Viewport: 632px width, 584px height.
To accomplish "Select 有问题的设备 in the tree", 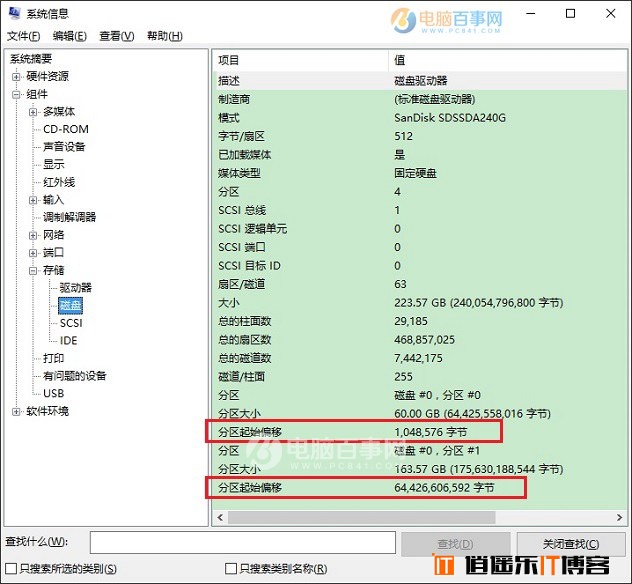I will point(75,376).
